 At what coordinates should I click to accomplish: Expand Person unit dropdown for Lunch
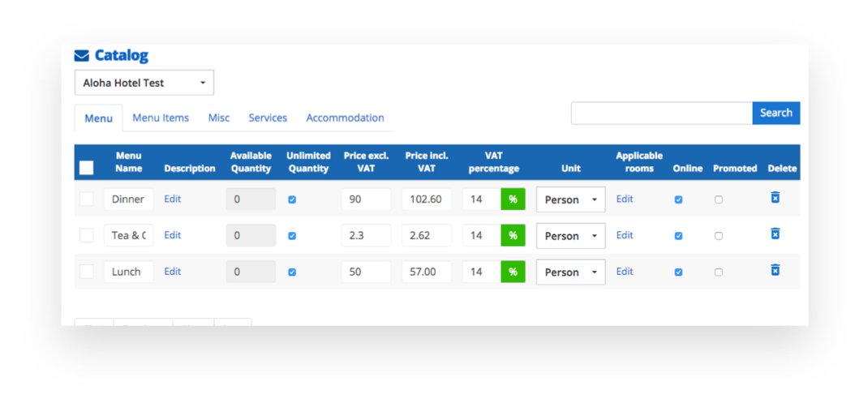[x=570, y=272]
